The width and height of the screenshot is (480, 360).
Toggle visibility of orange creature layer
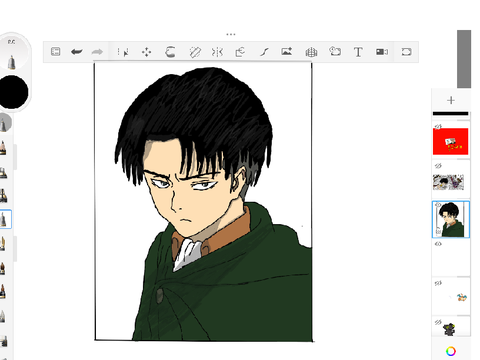click(x=438, y=283)
